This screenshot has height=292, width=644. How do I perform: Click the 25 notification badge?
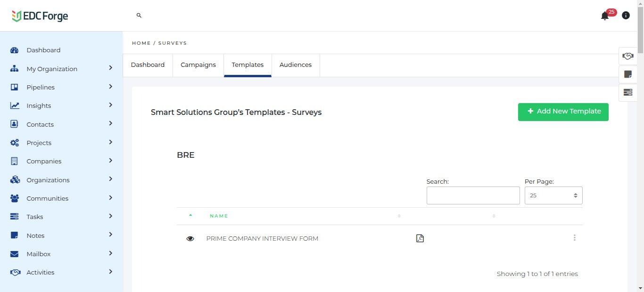(x=611, y=12)
